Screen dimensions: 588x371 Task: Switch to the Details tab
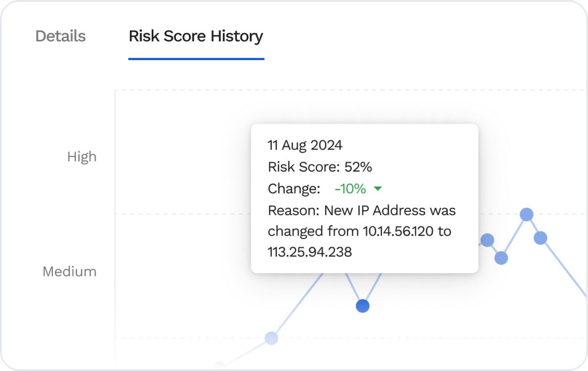60,36
